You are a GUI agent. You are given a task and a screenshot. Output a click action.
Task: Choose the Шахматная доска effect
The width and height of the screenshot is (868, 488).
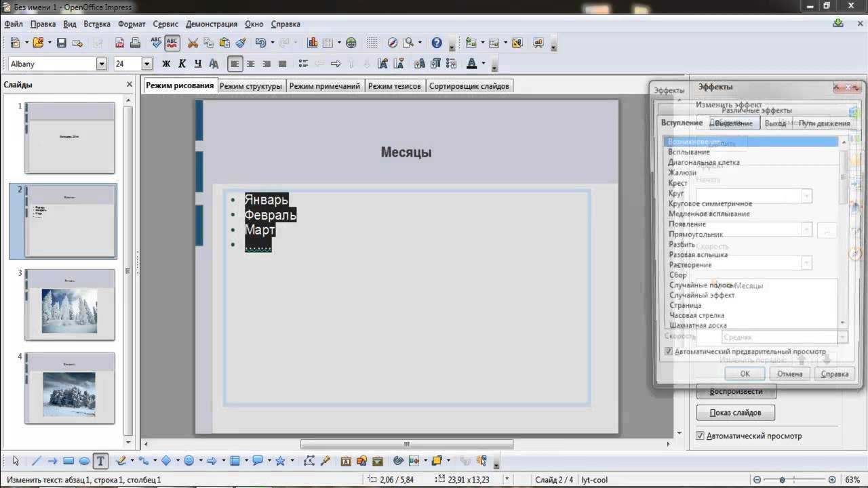(x=698, y=325)
